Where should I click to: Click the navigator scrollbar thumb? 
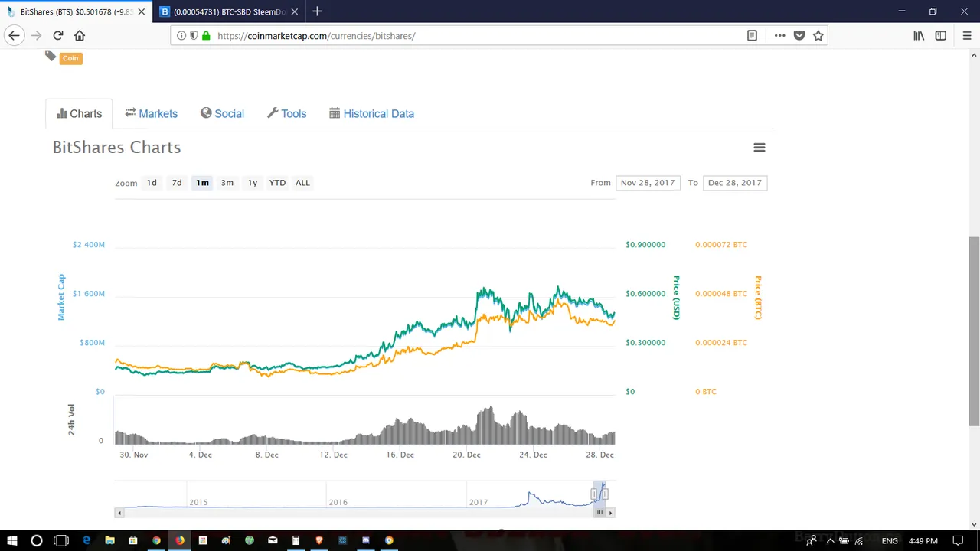coord(599,513)
